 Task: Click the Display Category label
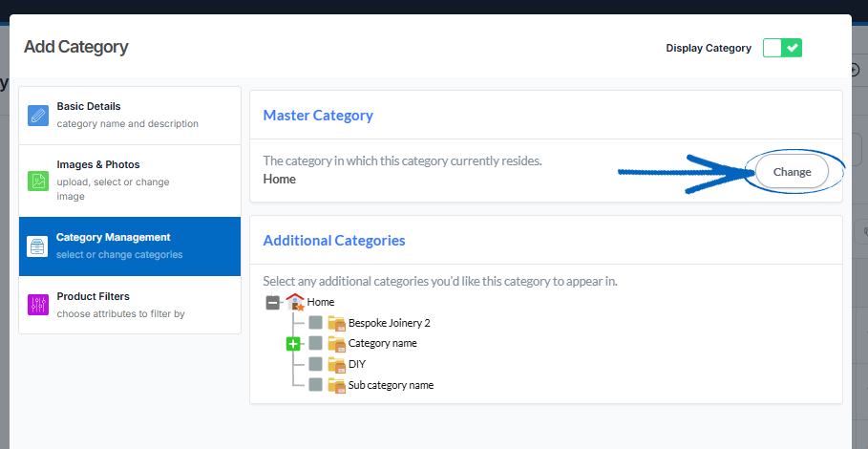(709, 48)
